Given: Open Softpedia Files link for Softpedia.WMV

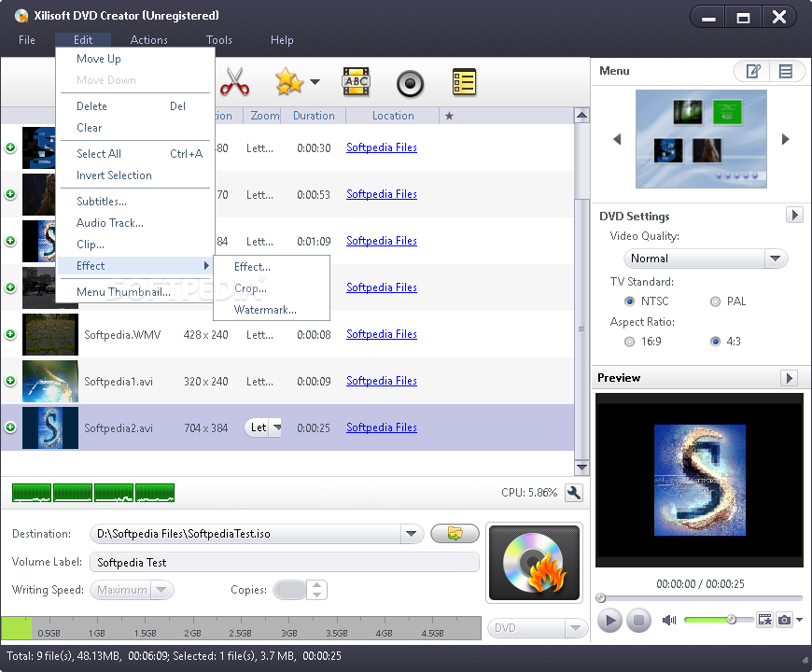Looking at the screenshot, I should pos(381,334).
